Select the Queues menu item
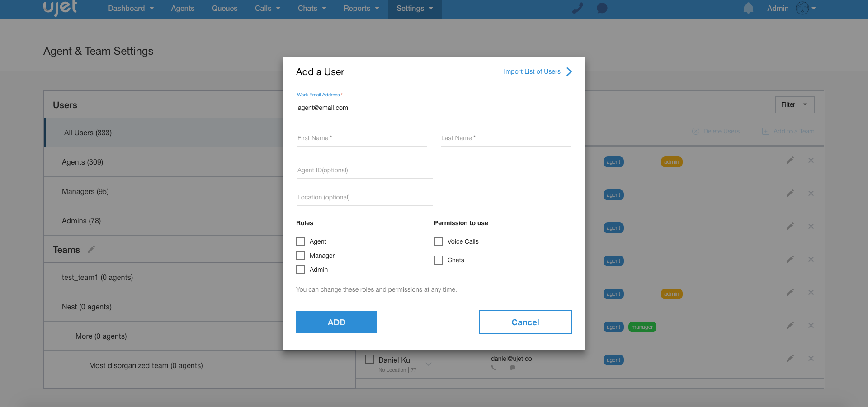This screenshot has width=868, height=407. [x=224, y=8]
